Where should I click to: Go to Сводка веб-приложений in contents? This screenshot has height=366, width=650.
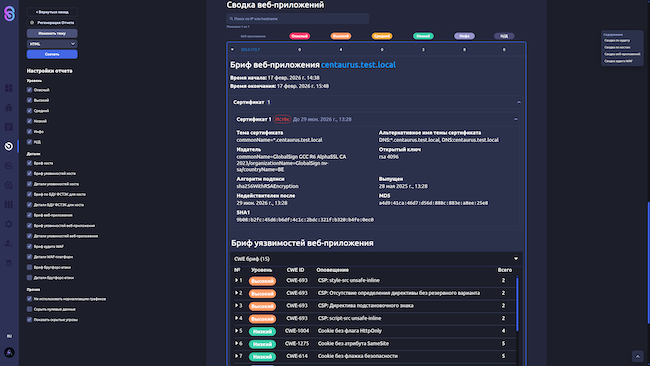[x=622, y=54]
